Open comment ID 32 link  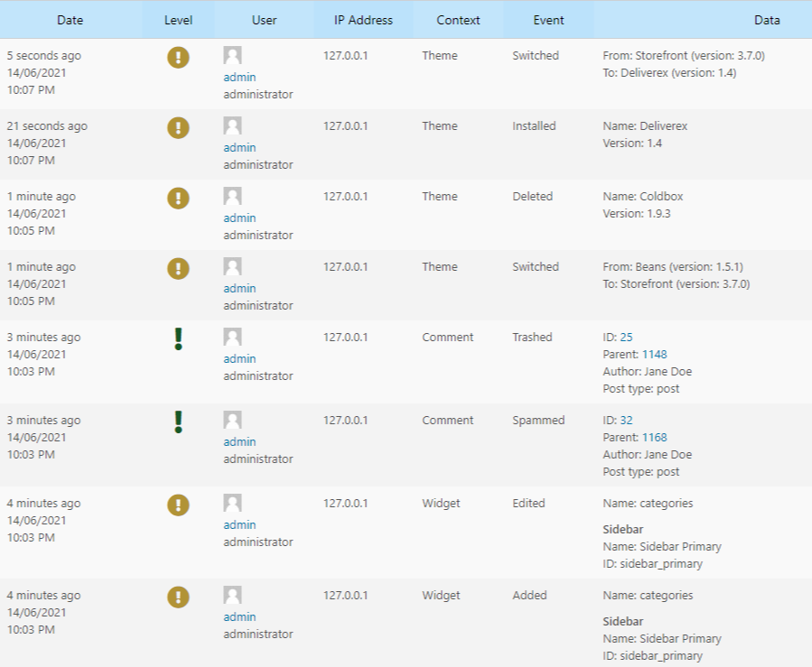(x=626, y=421)
